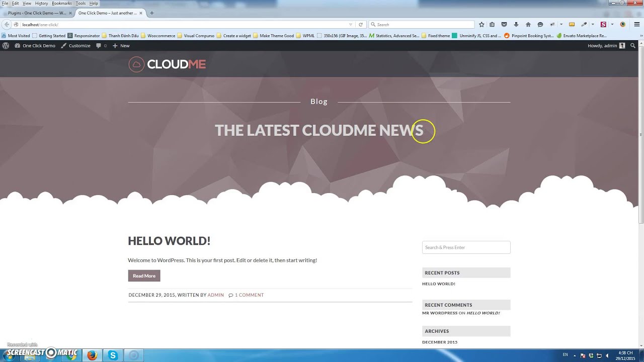Click the Read More button
This screenshot has width=644, height=362.
[x=144, y=276]
